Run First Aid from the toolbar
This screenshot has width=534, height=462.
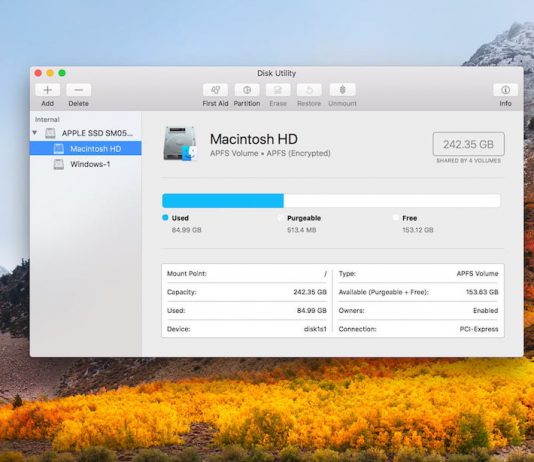click(x=215, y=90)
